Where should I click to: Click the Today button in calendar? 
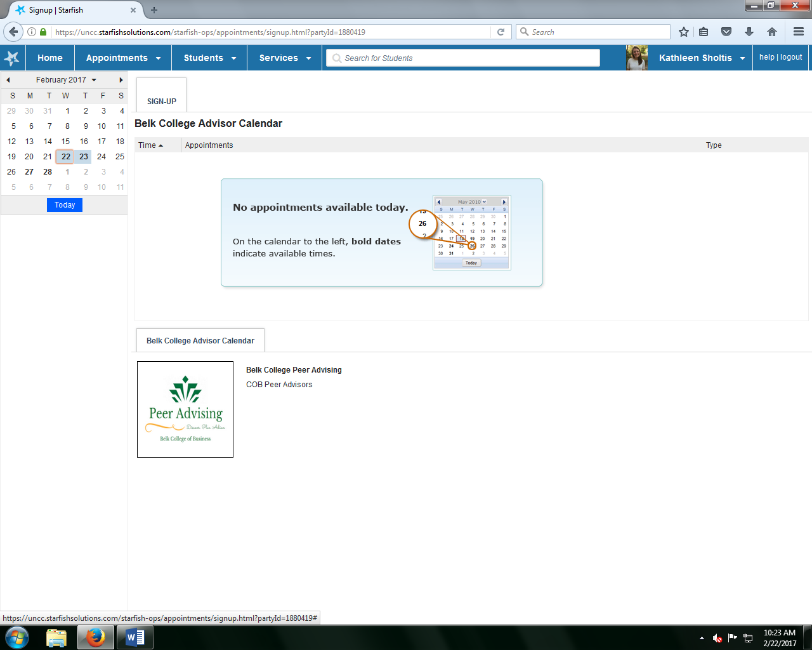pyautogui.click(x=65, y=205)
